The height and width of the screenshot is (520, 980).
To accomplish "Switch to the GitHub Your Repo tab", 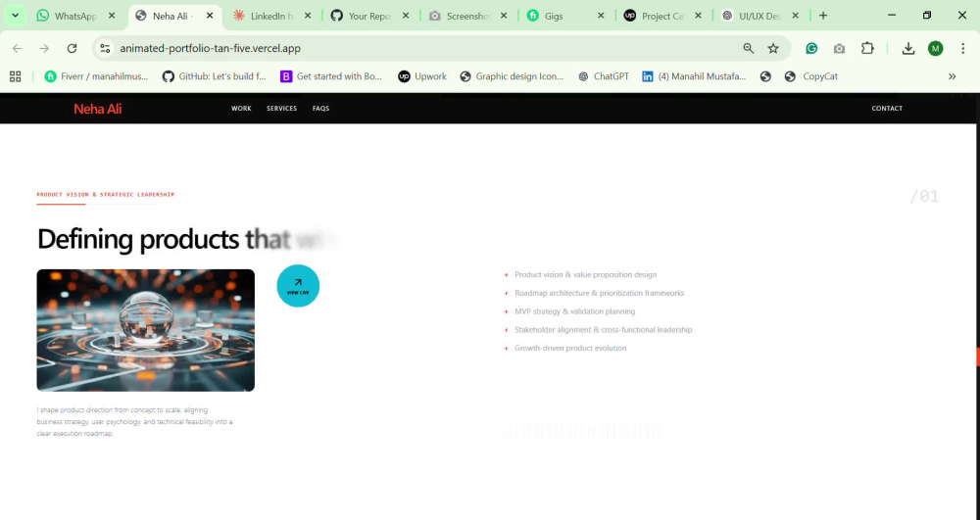I will tap(368, 17).
